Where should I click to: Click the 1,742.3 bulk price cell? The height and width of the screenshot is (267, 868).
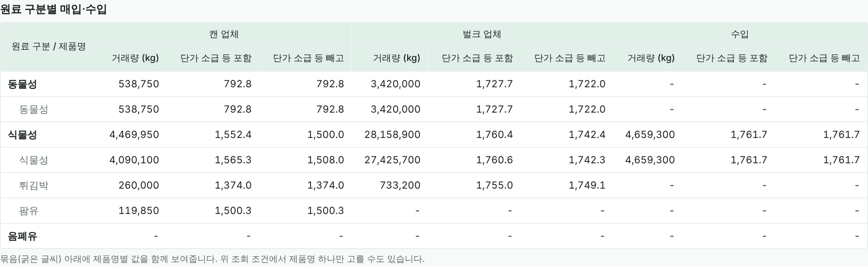coord(587,160)
